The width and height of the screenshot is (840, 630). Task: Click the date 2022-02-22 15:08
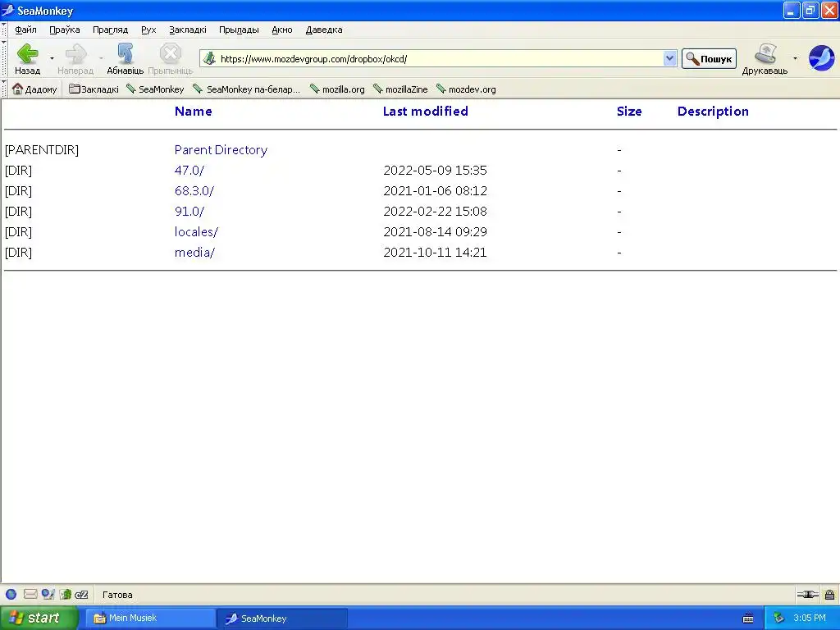[435, 211]
